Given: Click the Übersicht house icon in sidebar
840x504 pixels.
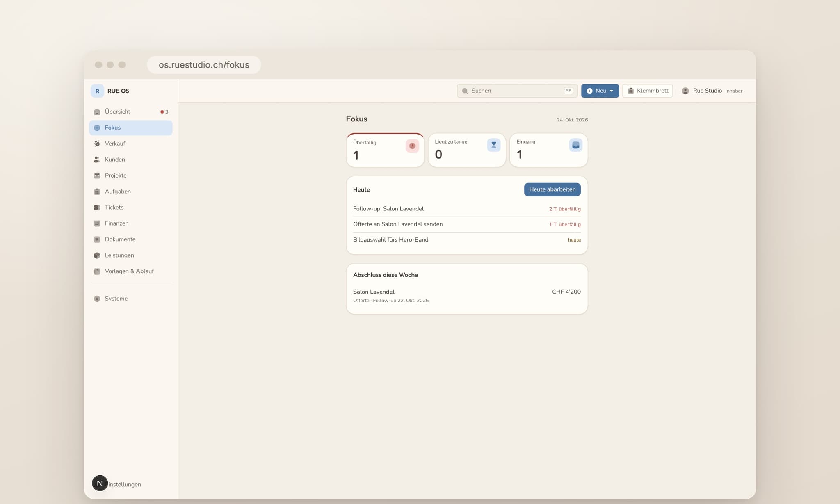Looking at the screenshot, I should point(97,112).
